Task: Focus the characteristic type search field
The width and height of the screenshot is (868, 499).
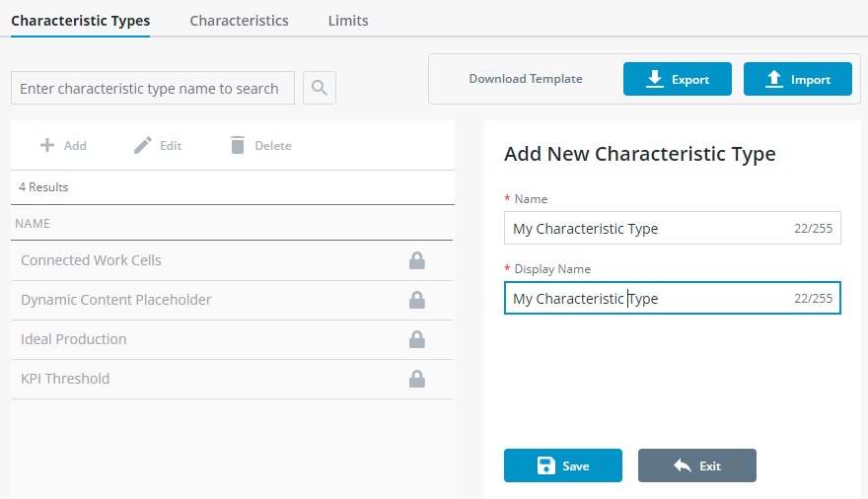Action: [x=153, y=88]
